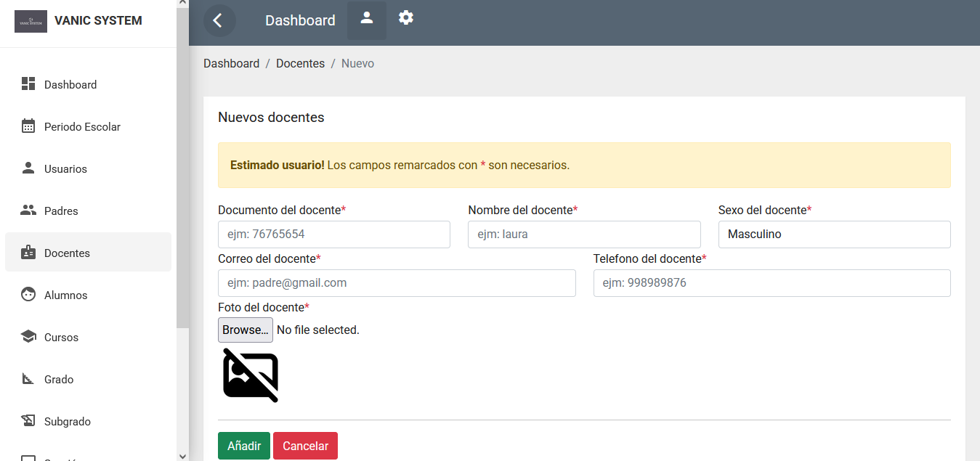
Task: Click the Alumnos face icon
Action: [x=28, y=295]
